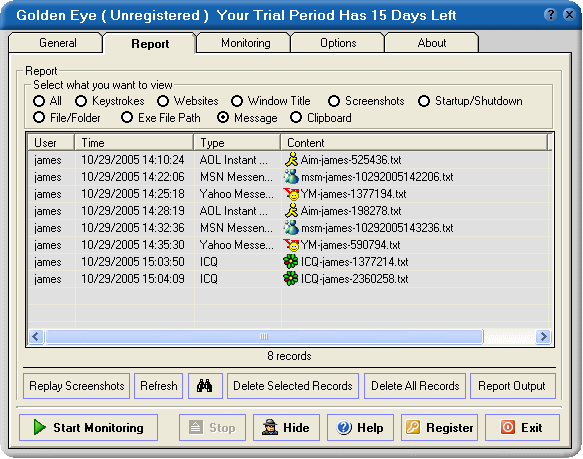Click Start Monitoring button

click(88, 427)
